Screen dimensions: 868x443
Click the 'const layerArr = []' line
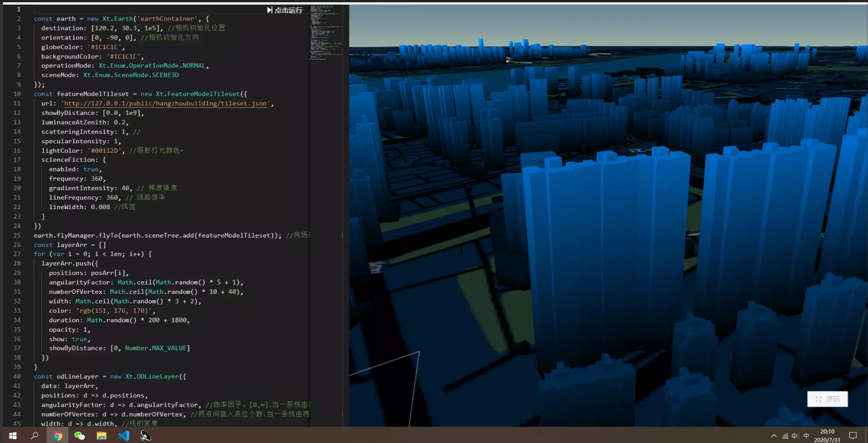click(x=70, y=245)
